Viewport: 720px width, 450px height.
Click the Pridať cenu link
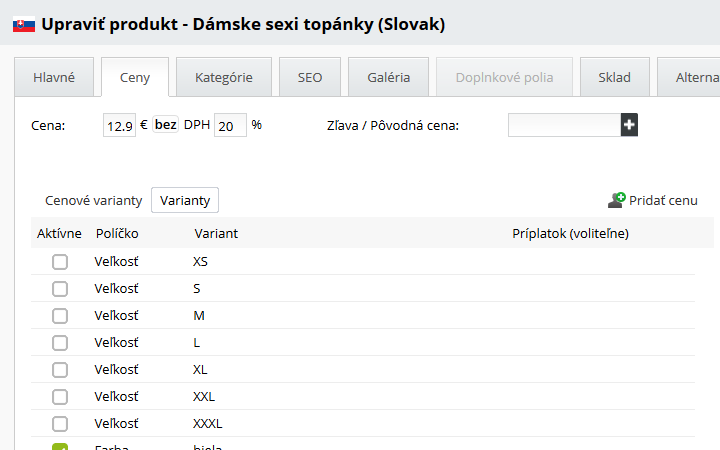pos(663,201)
